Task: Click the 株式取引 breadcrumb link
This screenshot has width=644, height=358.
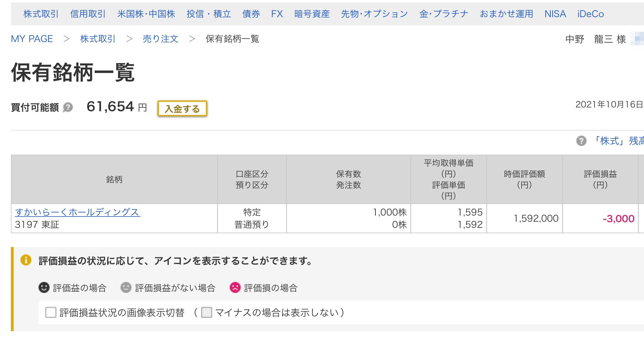Action: [x=98, y=39]
